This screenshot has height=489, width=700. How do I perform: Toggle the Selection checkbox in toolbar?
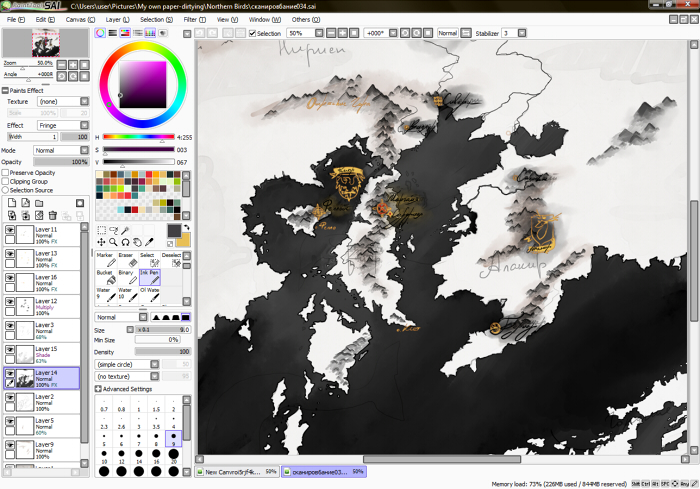coord(253,33)
